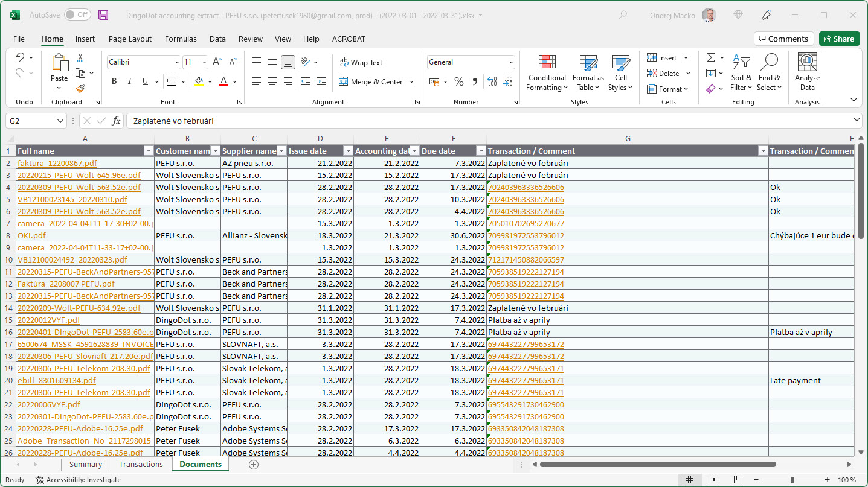The height and width of the screenshot is (487, 868).
Task: Toggle the AutoSave switch
Action: (77, 15)
